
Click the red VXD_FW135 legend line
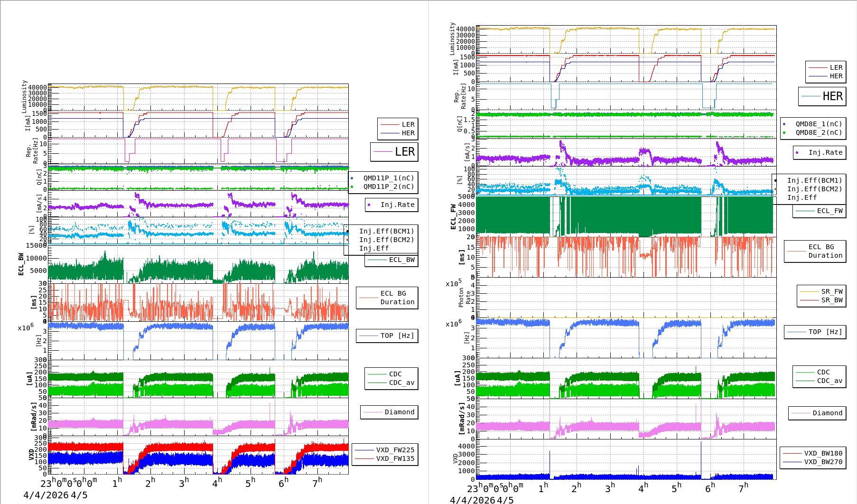tap(364, 459)
